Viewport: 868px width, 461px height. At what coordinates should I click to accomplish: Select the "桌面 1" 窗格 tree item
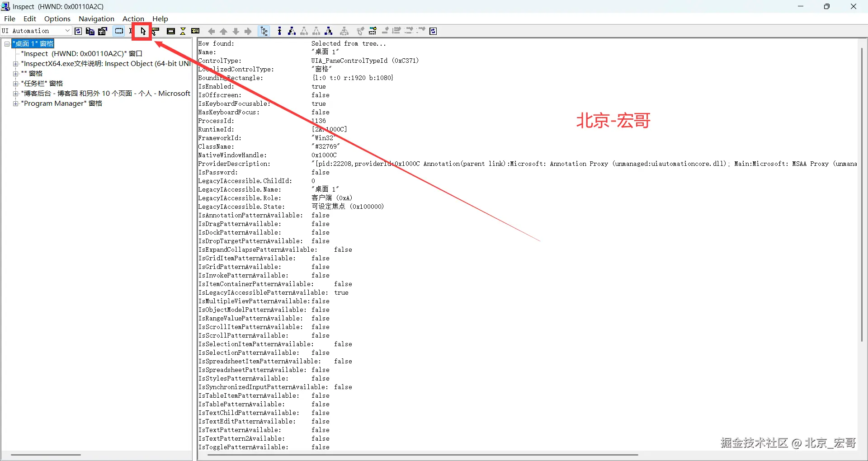click(33, 44)
